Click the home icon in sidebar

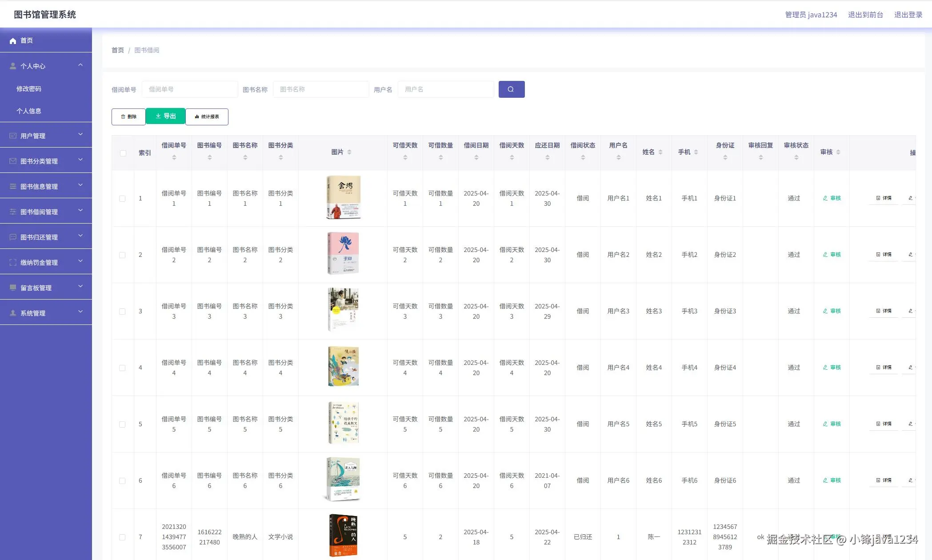pos(13,41)
